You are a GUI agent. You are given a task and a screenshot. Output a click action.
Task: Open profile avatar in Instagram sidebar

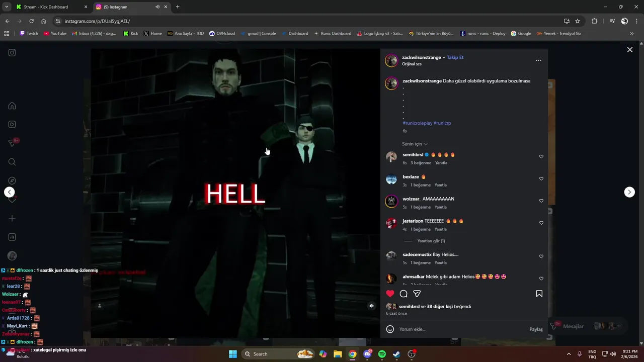(12, 256)
